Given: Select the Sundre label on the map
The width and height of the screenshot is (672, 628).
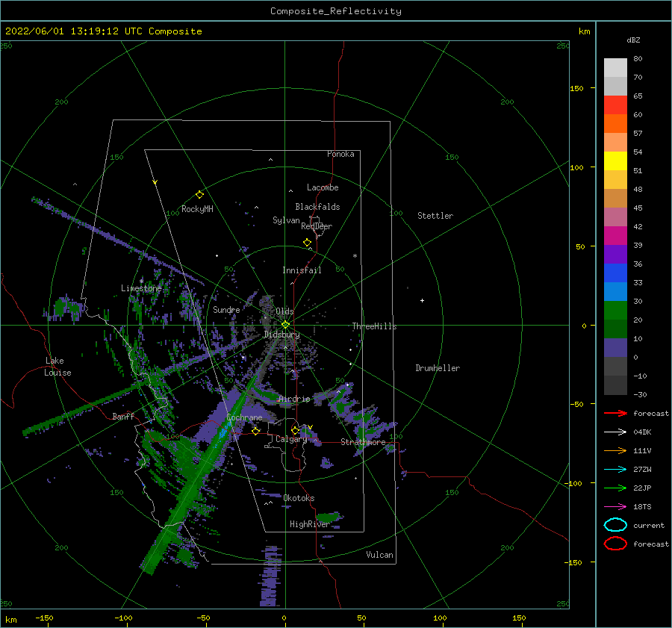Looking at the screenshot, I should tap(226, 309).
